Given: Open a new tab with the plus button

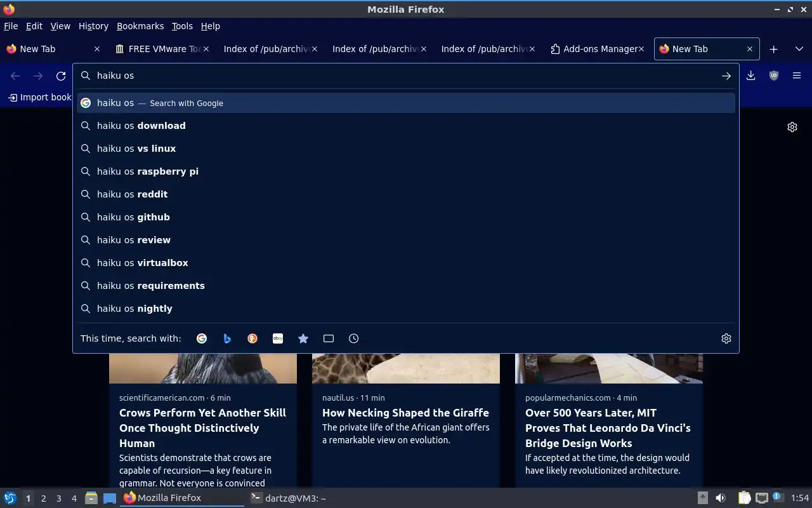Looking at the screenshot, I should (x=773, y=49).
